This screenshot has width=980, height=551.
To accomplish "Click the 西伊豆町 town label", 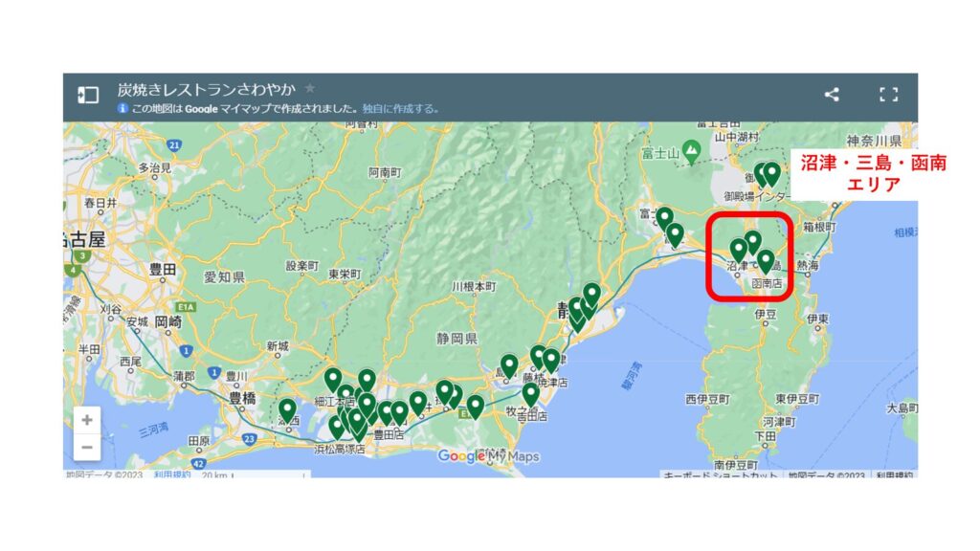I will point(707,399).
